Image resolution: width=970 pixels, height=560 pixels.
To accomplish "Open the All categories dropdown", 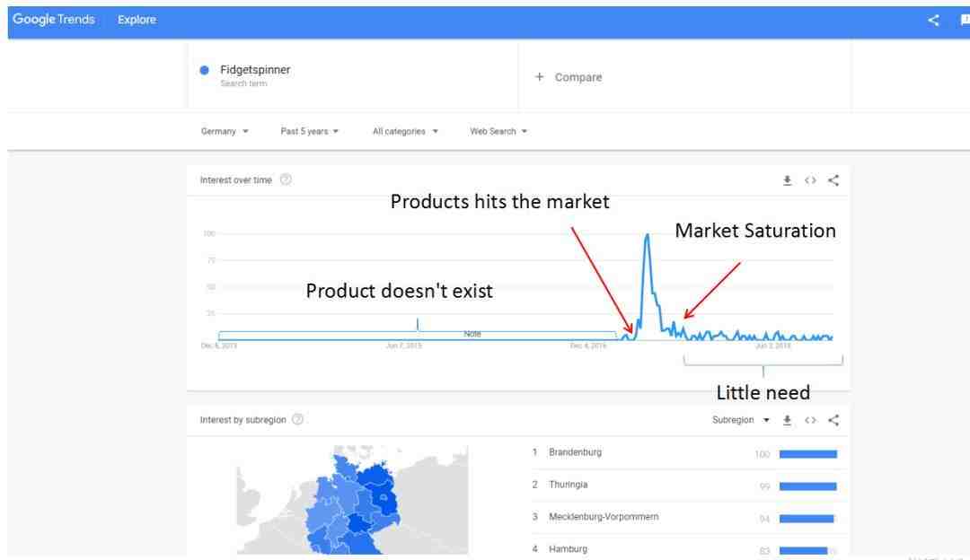I will tap(405, 131).
